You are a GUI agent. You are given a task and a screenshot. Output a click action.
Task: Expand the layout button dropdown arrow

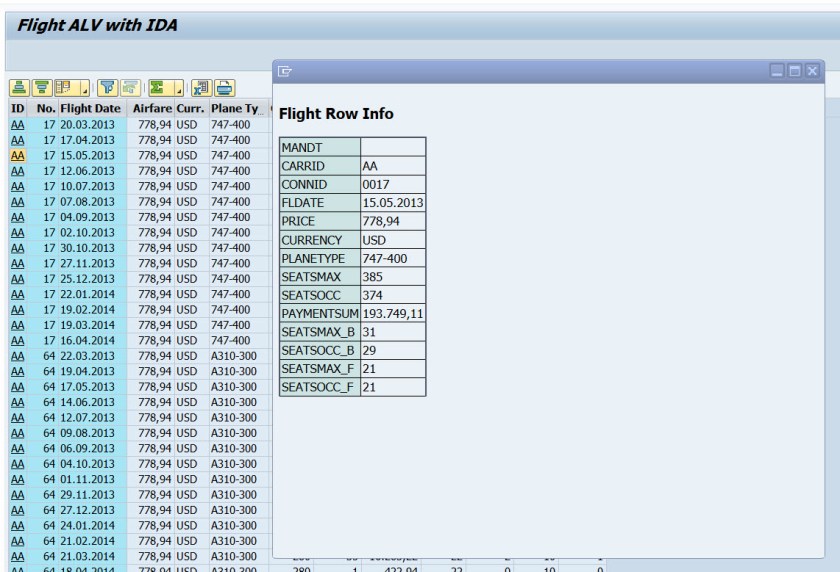pos(84,87)
